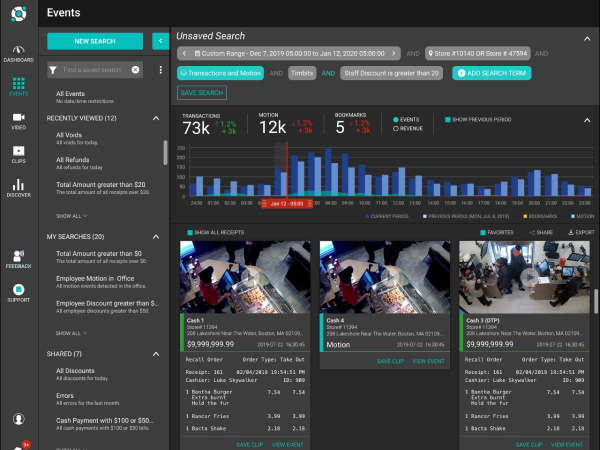Click the app logo at top left
Viewport: 600px width, 450px height.
[x=18, y=14]
